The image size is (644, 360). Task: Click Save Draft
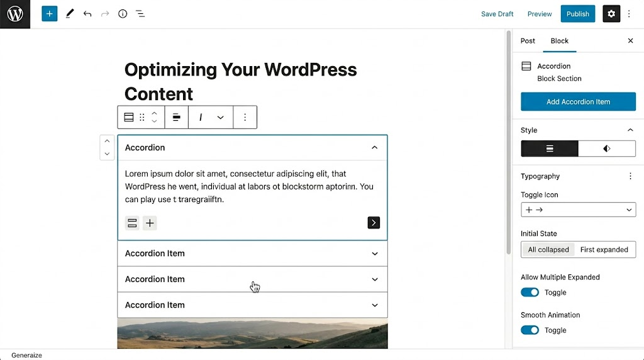(497, 14)
